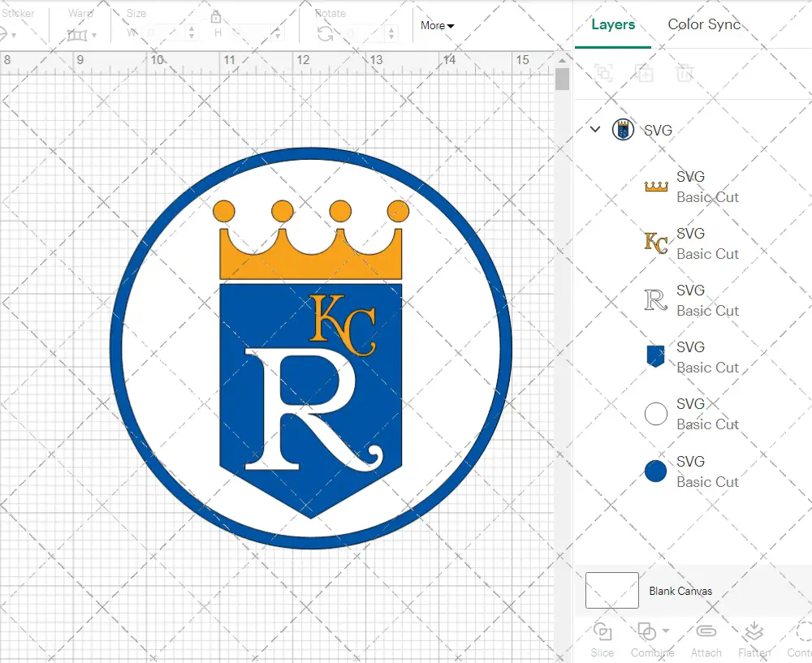
Task: Open the Warp tool
Action: point(79,37)
